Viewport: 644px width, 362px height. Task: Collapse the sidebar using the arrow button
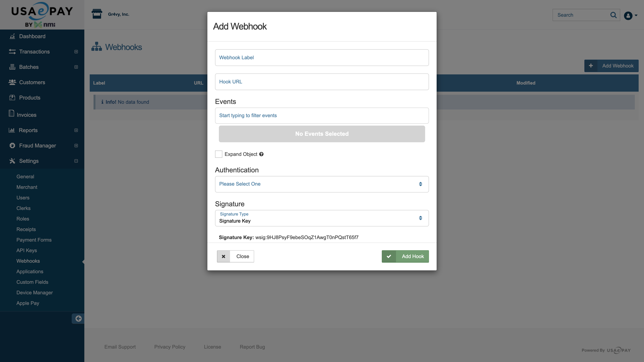click(x=78, y=318)
